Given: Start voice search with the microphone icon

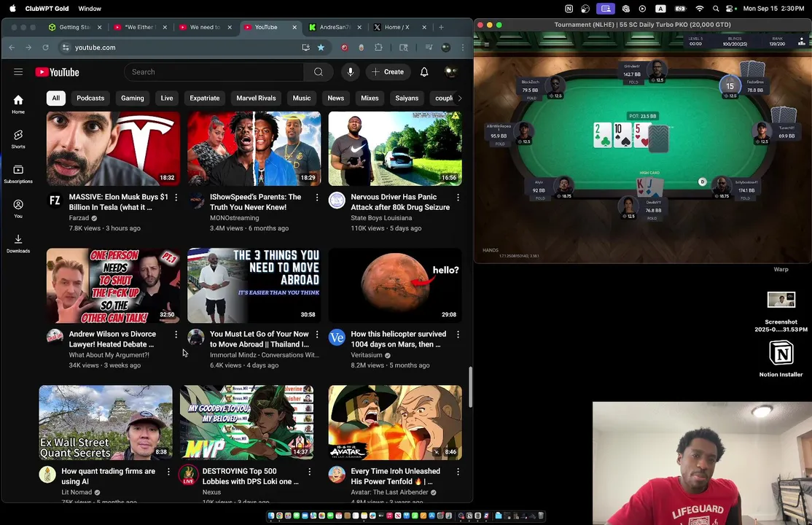Looking at the screenshot, I should pos(351,72).
